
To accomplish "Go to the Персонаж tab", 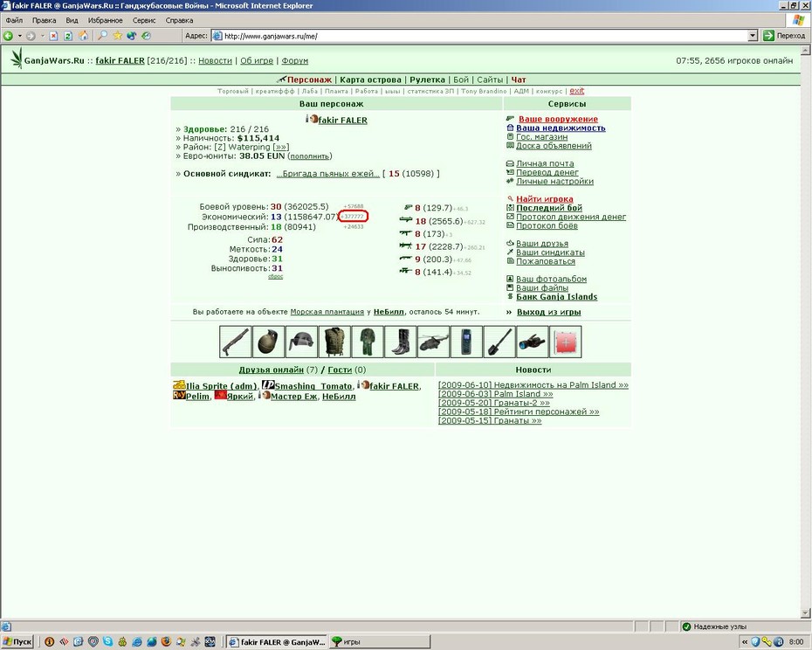I will point(309,80).
